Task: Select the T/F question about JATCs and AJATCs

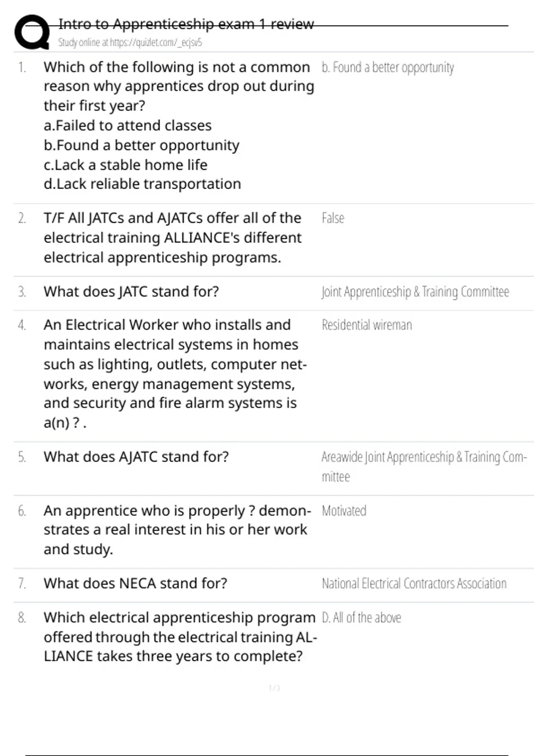Action: [173, 238]
